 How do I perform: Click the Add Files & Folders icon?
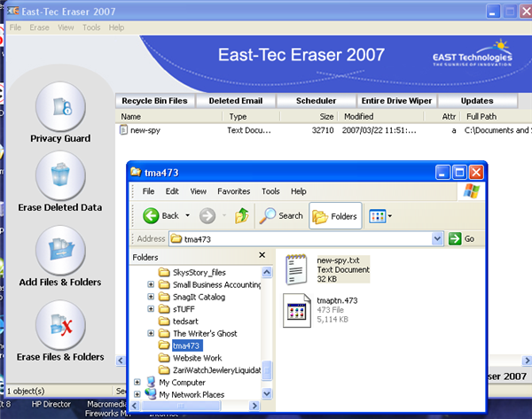coord(60,250)
